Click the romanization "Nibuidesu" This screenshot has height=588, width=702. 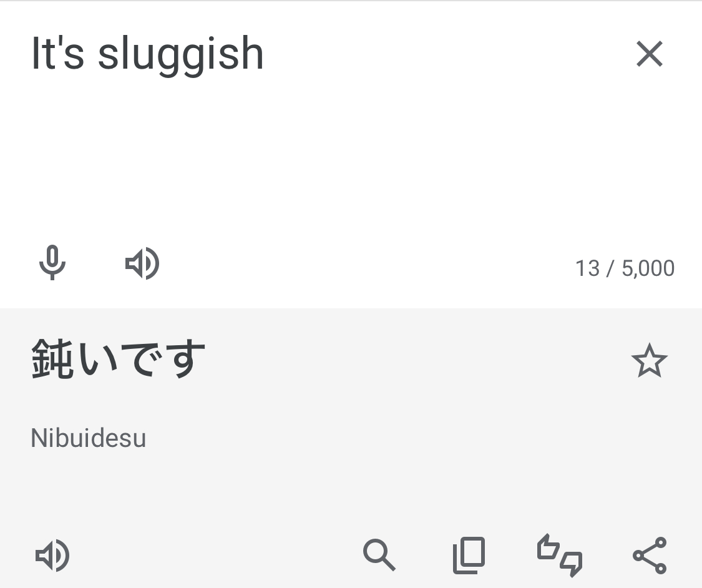pyautogui.click(x=88, y=438)
